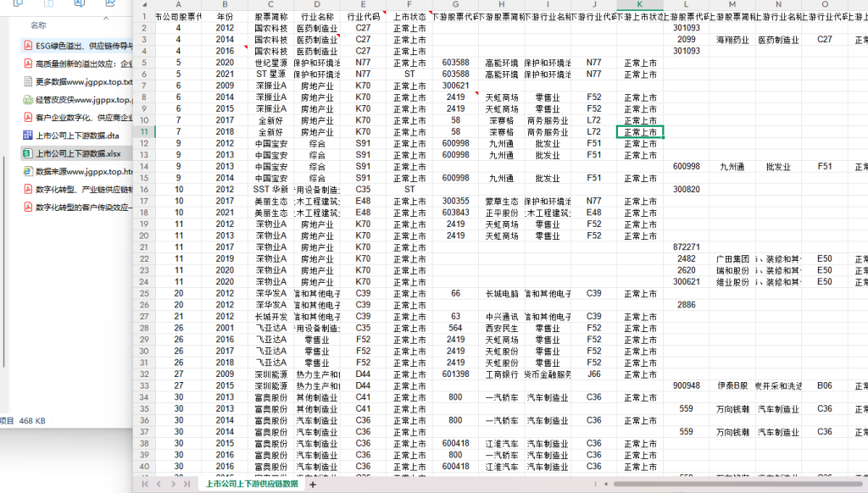Click the 名称 column header in file explorer

pos(38,25)
